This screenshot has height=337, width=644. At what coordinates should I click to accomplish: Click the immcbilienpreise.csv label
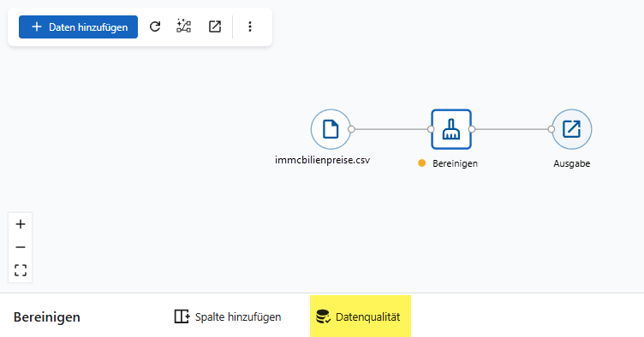(322, 160)
